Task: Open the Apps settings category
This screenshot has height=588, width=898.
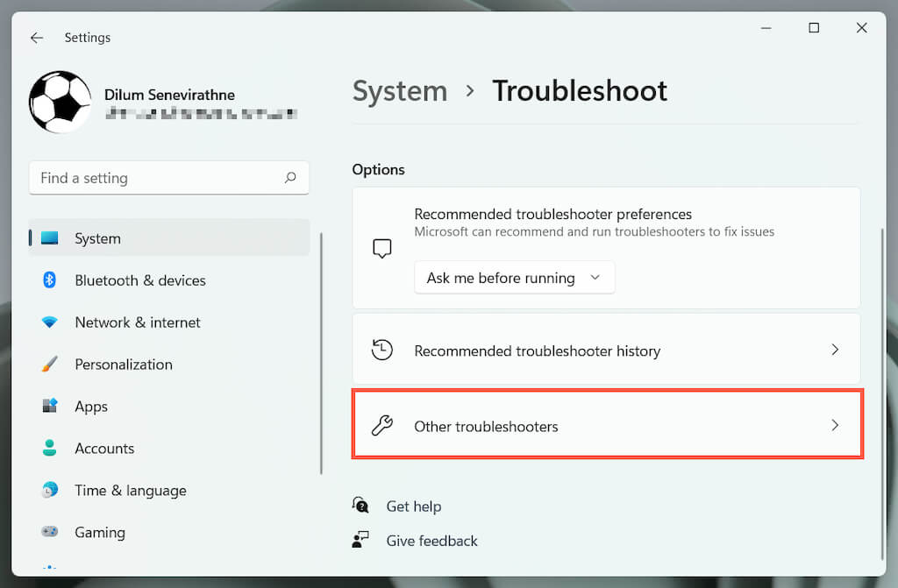Action: point(91,407)
